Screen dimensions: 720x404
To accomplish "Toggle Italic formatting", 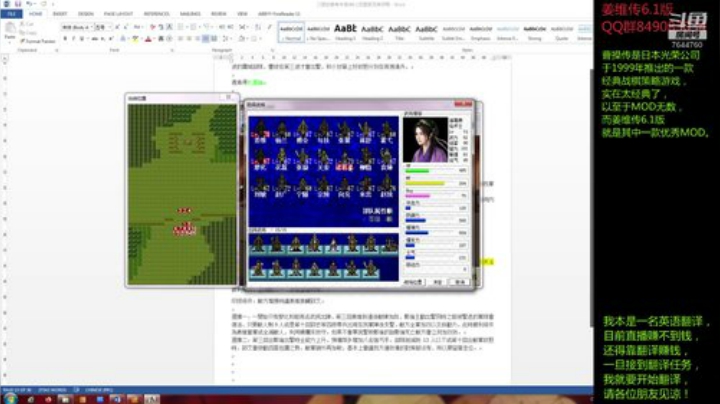I will pos(73,39).
